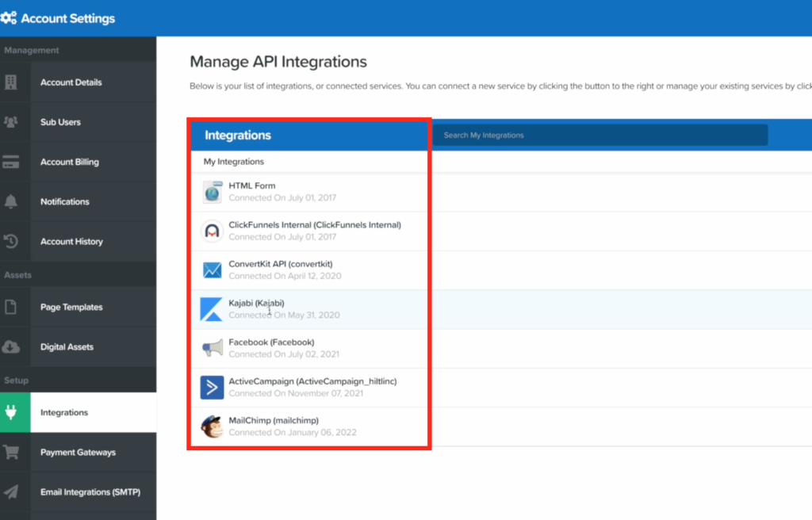
Task: Click the Account Settings header title
Action: click(x=68, y=18)
